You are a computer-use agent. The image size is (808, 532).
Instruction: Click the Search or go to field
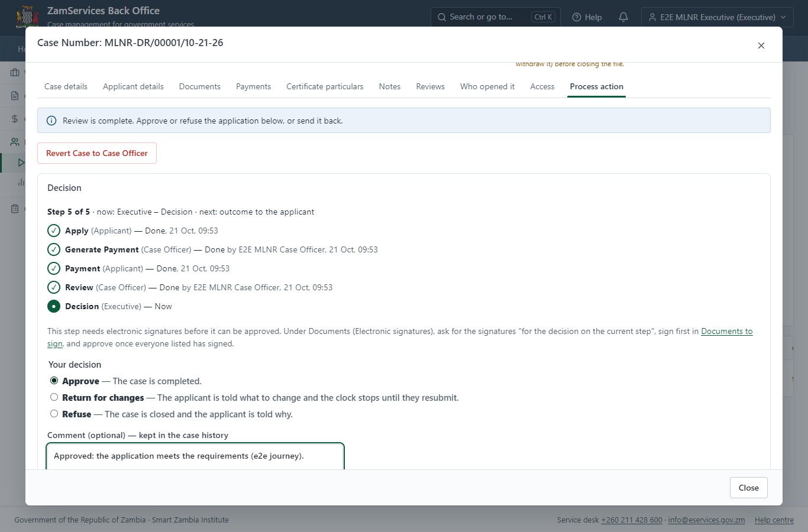(496, 17)
